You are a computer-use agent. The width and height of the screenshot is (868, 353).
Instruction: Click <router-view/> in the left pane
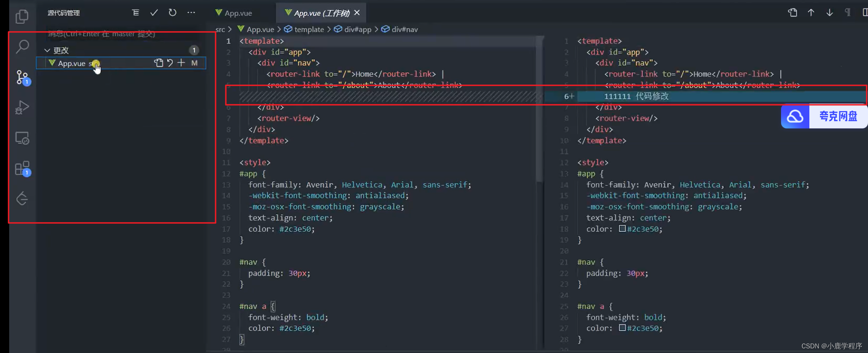click(288, 118)
